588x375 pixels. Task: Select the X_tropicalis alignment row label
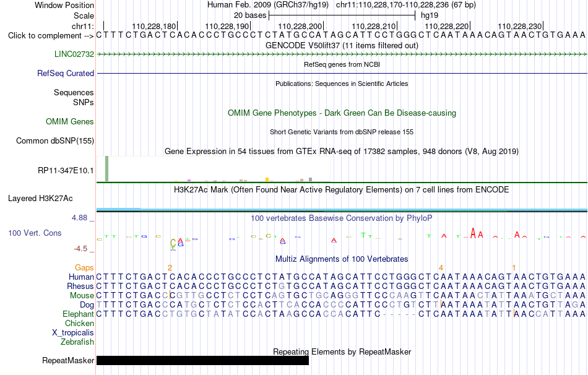click(x=73, y=333)
